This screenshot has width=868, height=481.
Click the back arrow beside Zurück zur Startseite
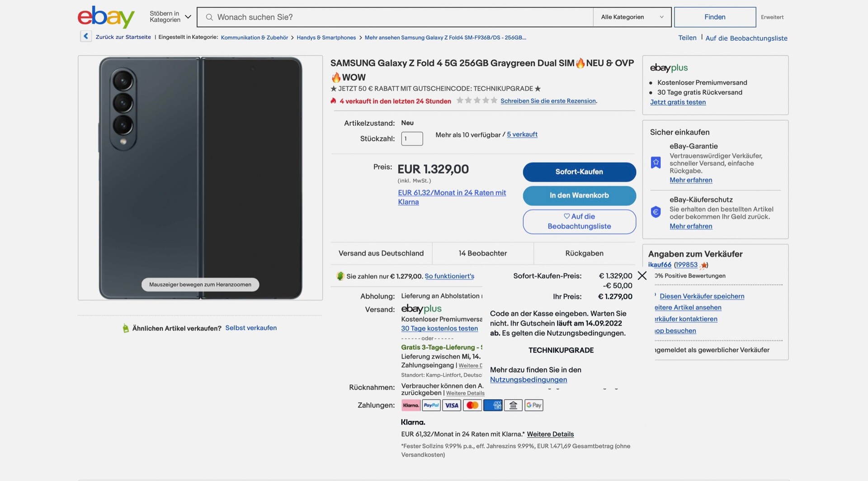(86, 36)
